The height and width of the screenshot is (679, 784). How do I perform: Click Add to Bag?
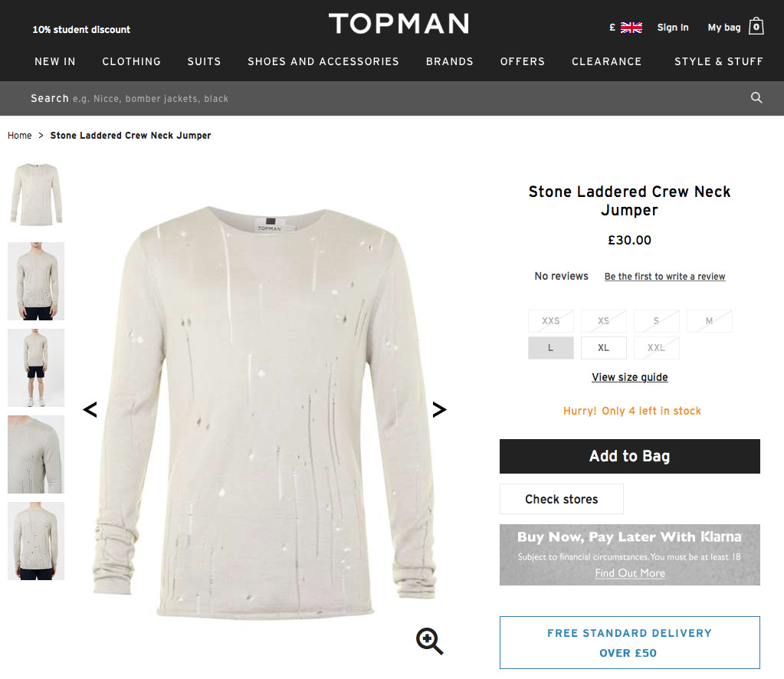[x=629, y=456]
